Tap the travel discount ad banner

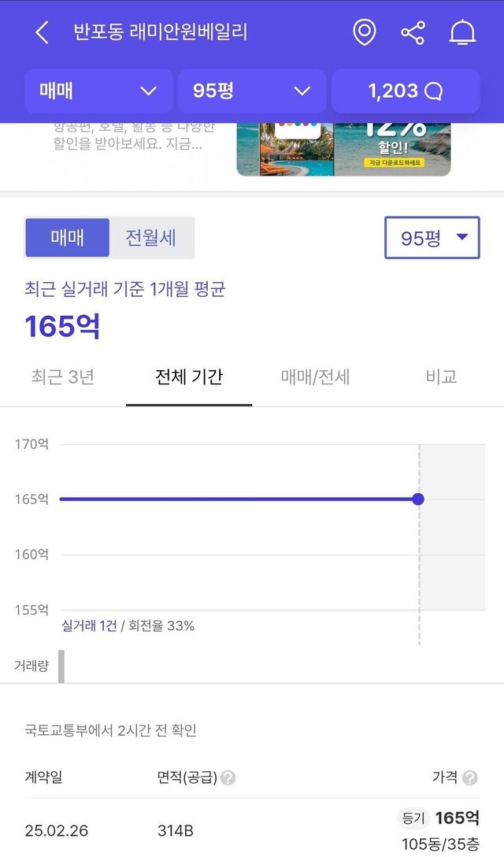tap(343, 148)
